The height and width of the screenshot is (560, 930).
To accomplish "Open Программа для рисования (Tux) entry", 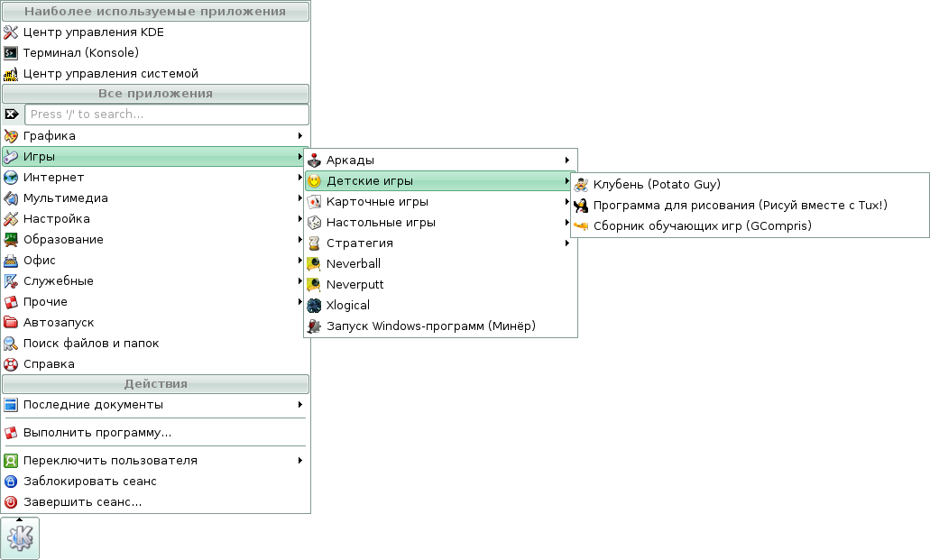I will pyautogui.click(x=740, y=205).
